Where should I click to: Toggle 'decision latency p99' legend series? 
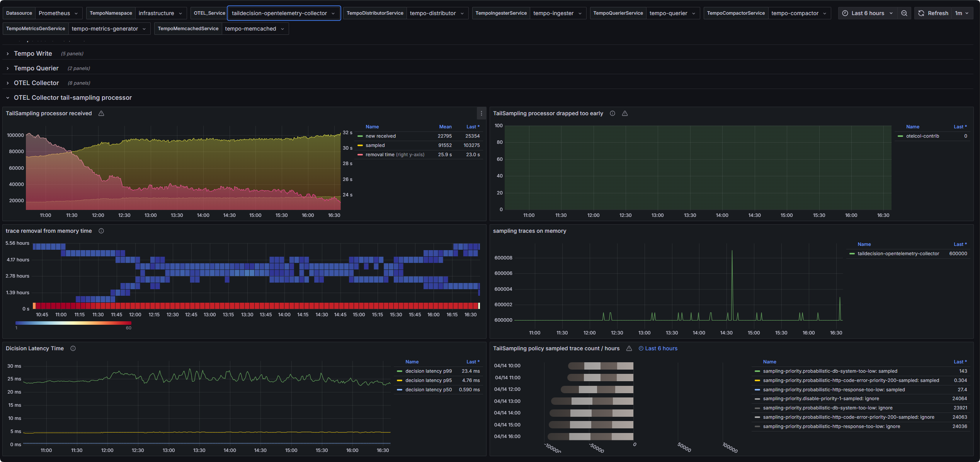tap(428, 371)
